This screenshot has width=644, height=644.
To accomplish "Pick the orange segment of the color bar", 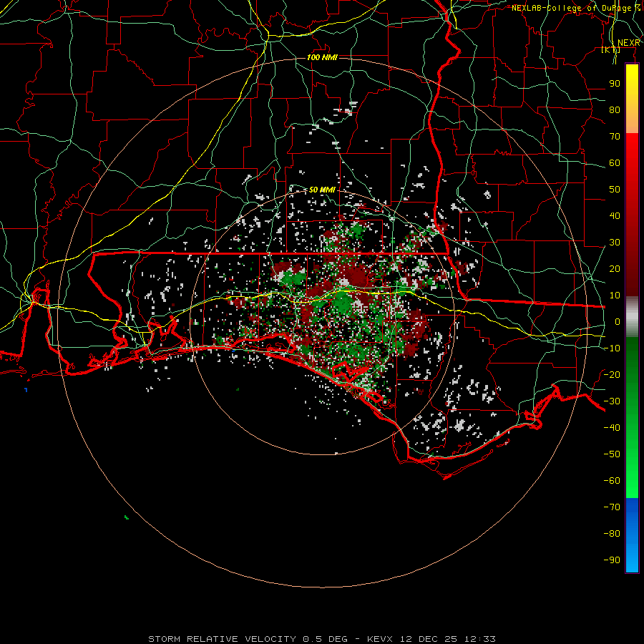I will coord(632,121).
